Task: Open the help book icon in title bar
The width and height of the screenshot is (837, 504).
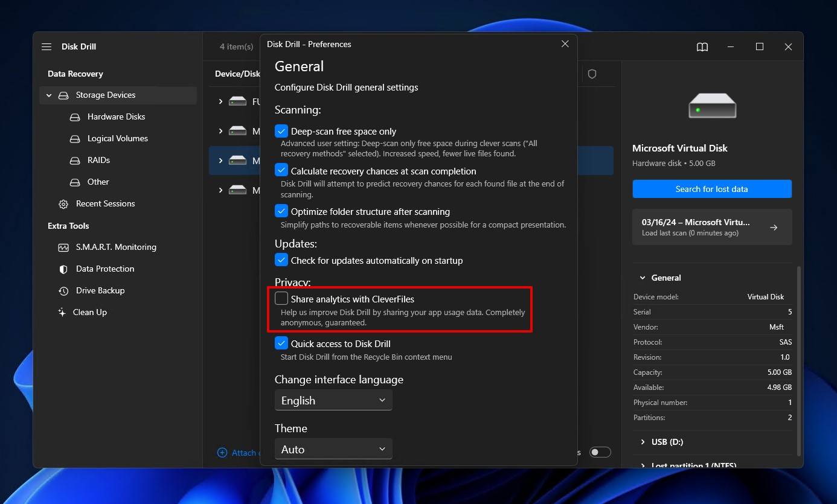Action: 702,47
